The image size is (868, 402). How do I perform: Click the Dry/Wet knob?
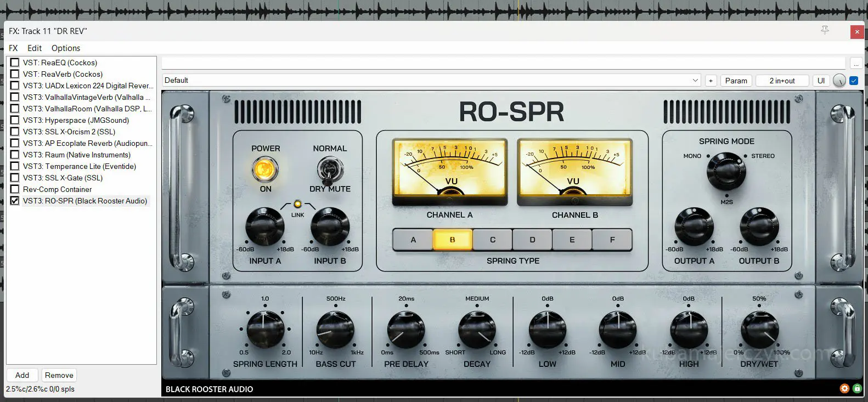(759, 330)
